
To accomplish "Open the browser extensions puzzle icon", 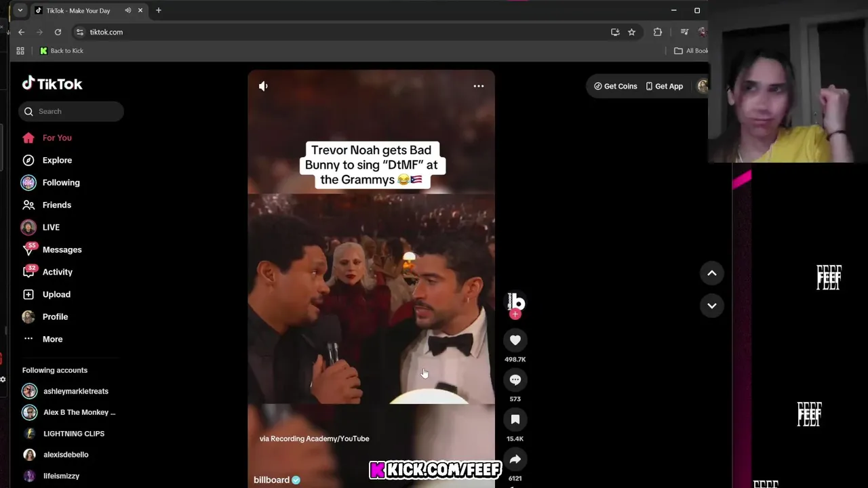I will (x=657, y=32).
